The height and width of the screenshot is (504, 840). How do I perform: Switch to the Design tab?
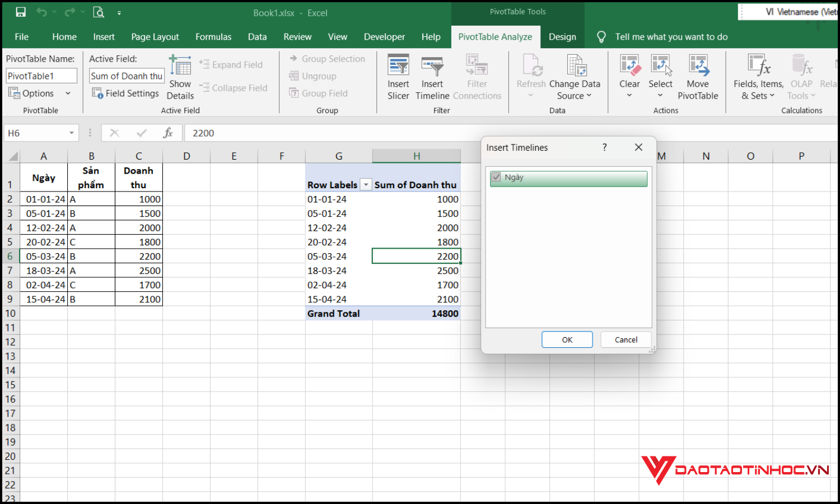click(562, 36)
